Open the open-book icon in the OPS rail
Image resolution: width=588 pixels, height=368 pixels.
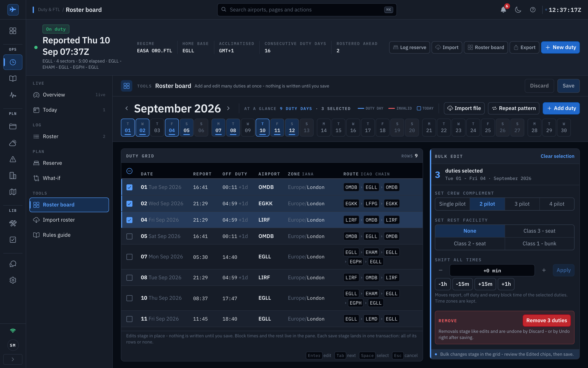pyautogui.click(x=13, y=79)
